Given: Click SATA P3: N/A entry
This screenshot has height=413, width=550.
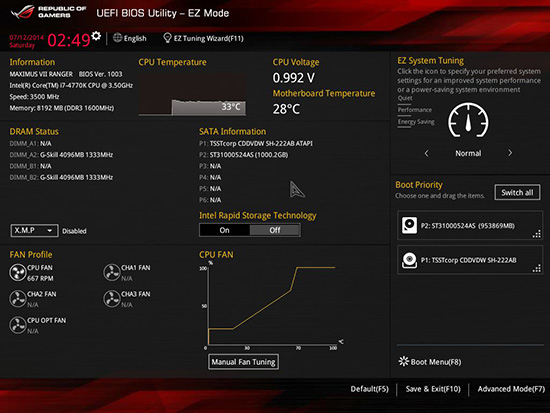Looking at the screenshot, I should click(x=210, y=166).
